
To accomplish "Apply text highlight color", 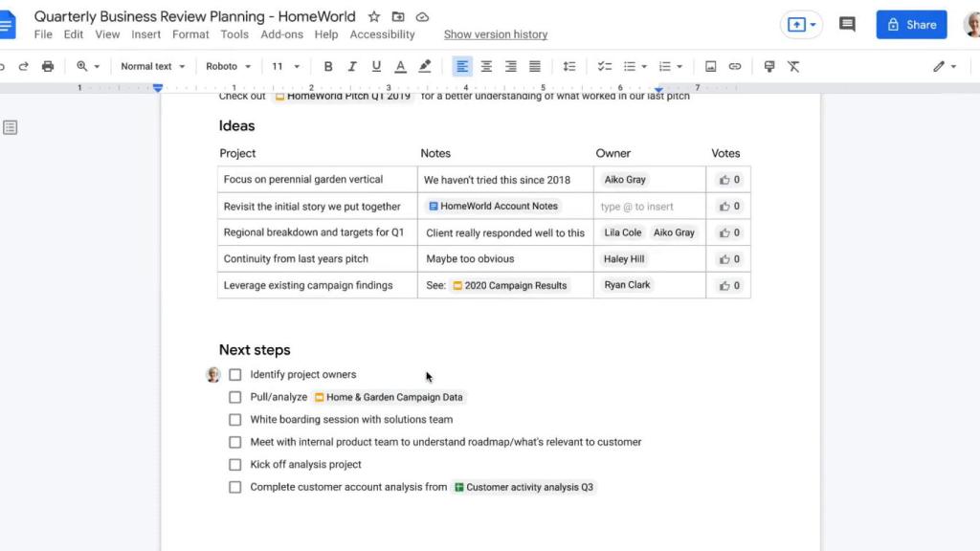I will point(426,66).
